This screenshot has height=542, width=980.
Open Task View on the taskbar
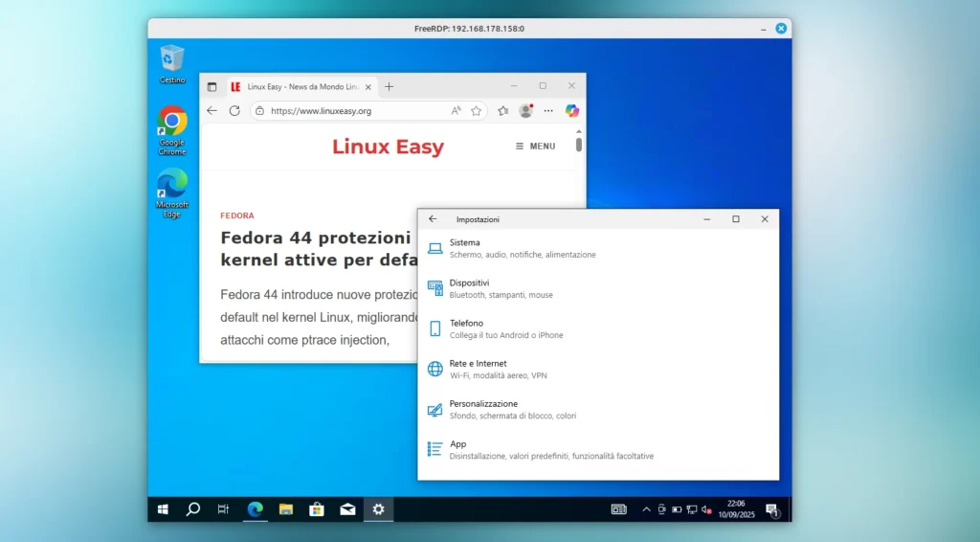coord(223,509)
